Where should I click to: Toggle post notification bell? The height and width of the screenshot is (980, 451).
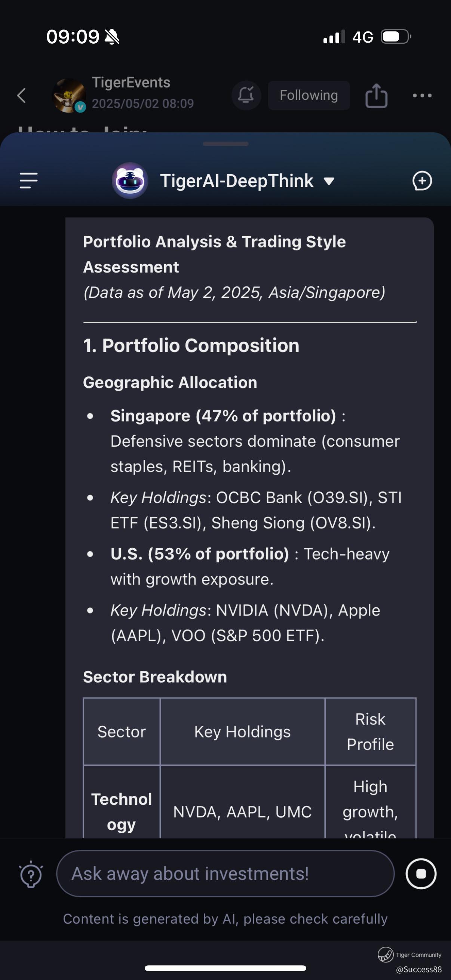[x=246, y=95]
